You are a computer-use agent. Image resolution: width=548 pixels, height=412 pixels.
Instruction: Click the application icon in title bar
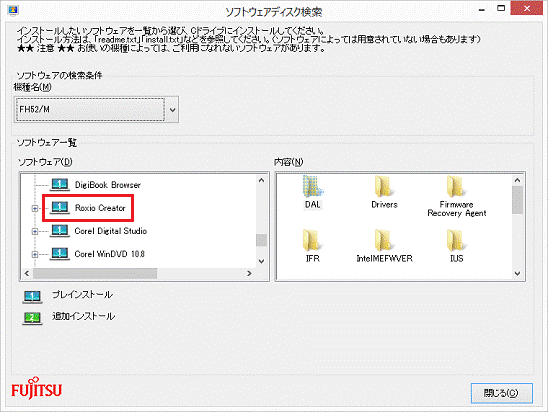13,10
